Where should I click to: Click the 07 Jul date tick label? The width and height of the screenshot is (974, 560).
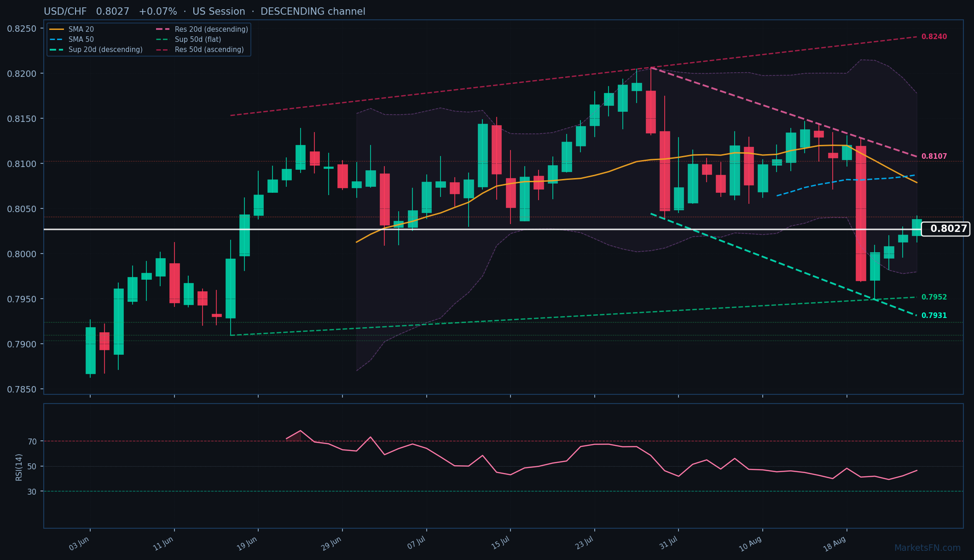point(417,544)
